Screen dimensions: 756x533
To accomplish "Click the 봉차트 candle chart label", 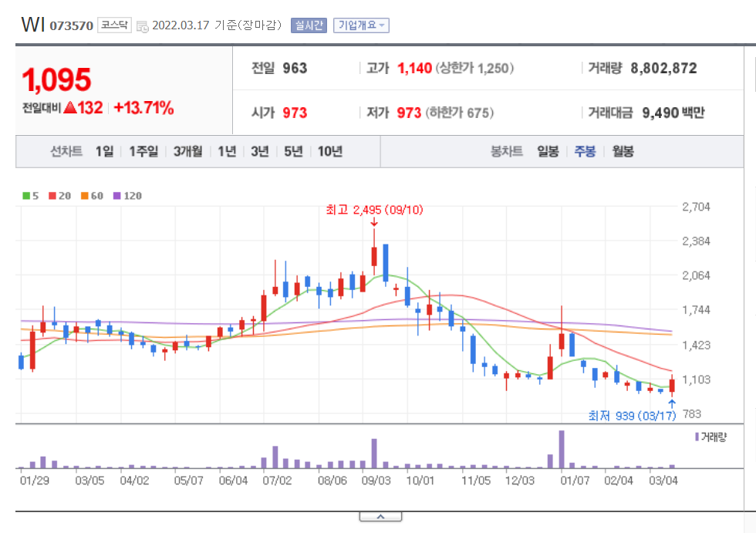I will pyautogui.click(x=507, y=151).
